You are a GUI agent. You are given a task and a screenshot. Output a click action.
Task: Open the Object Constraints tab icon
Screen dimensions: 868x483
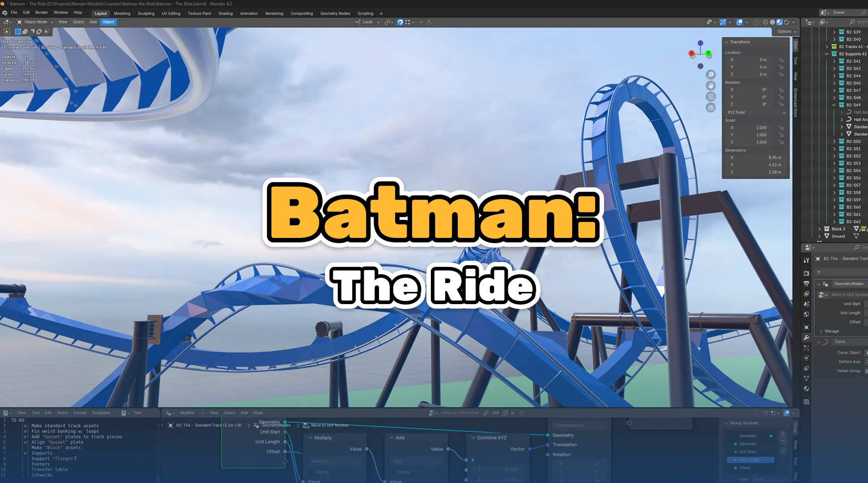806,368
